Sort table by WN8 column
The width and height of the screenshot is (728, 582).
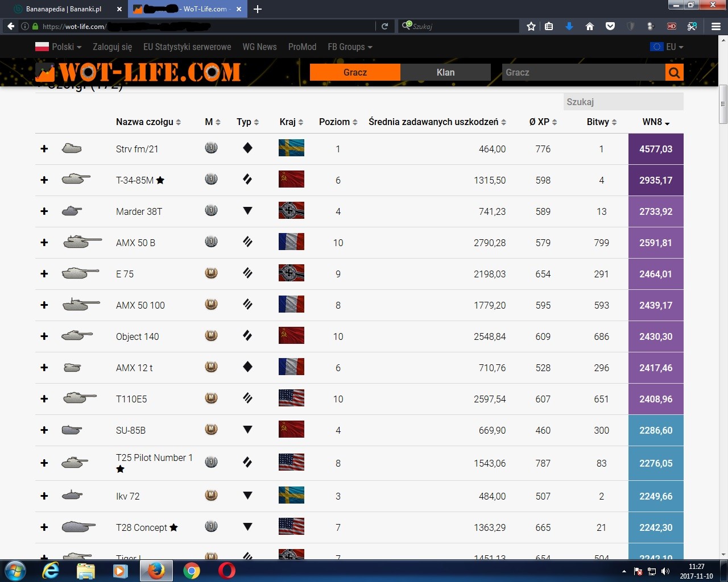pos(656,122)
